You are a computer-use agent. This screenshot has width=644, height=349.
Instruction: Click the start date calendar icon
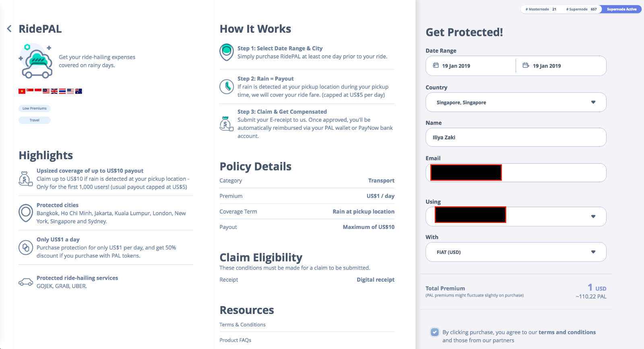(436, 65)
